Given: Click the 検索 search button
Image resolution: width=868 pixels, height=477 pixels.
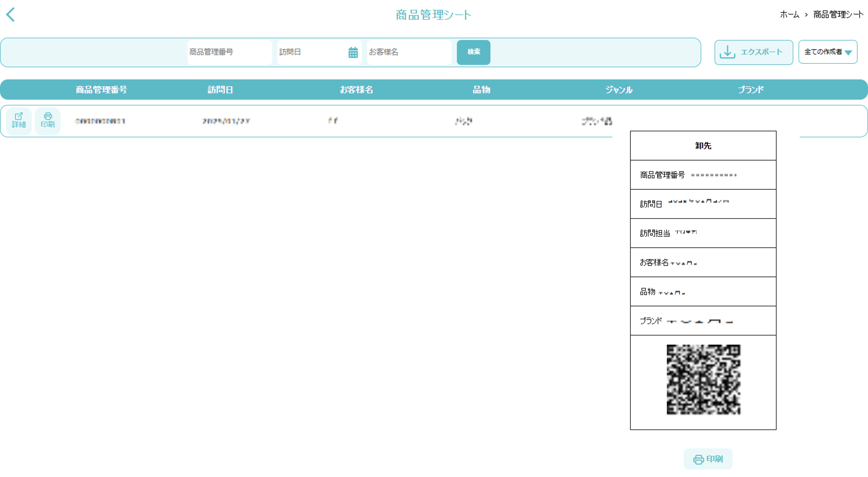Looking at the screenshot, I should [x=474, y=52].
